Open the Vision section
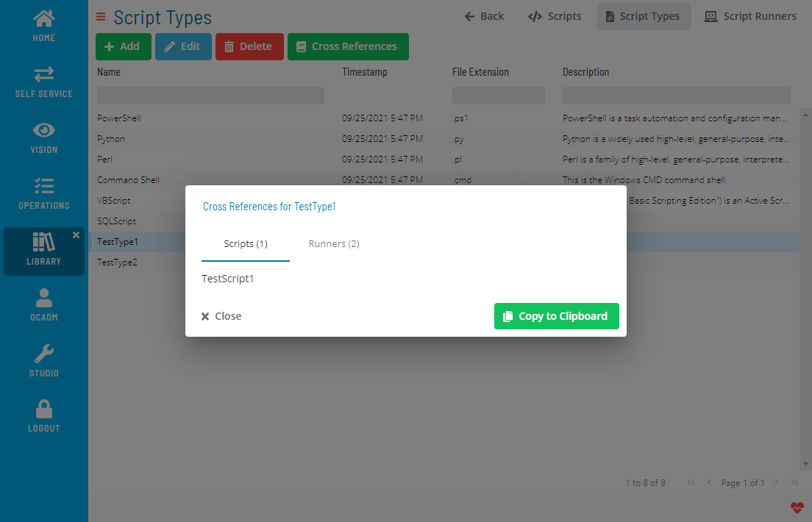812x522 pixels. pos(43,137)
